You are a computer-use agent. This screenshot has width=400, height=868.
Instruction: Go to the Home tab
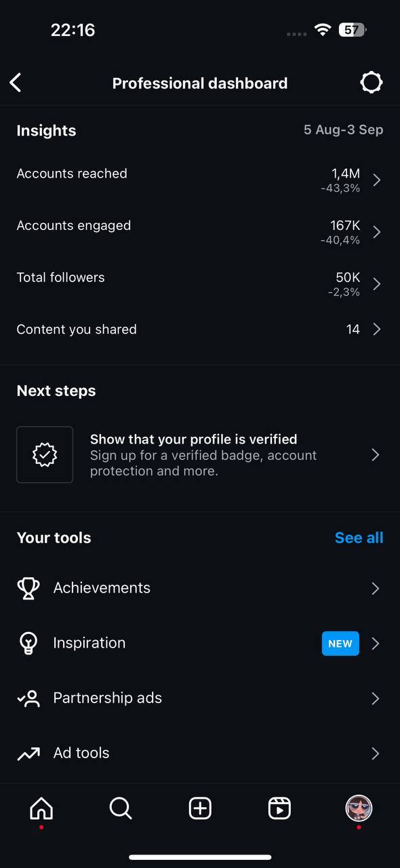coord(41,808)
